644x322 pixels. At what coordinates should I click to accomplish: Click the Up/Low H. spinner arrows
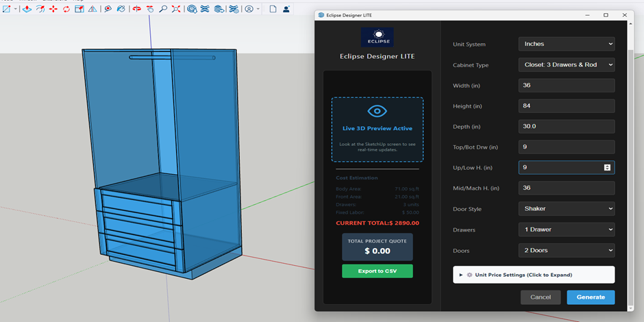pos(607,168)
